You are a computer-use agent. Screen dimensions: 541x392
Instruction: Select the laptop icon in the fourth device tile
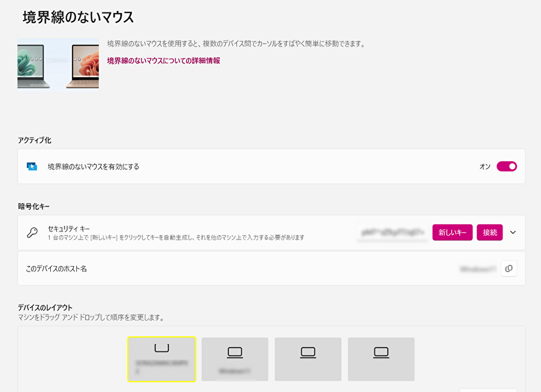381,353
